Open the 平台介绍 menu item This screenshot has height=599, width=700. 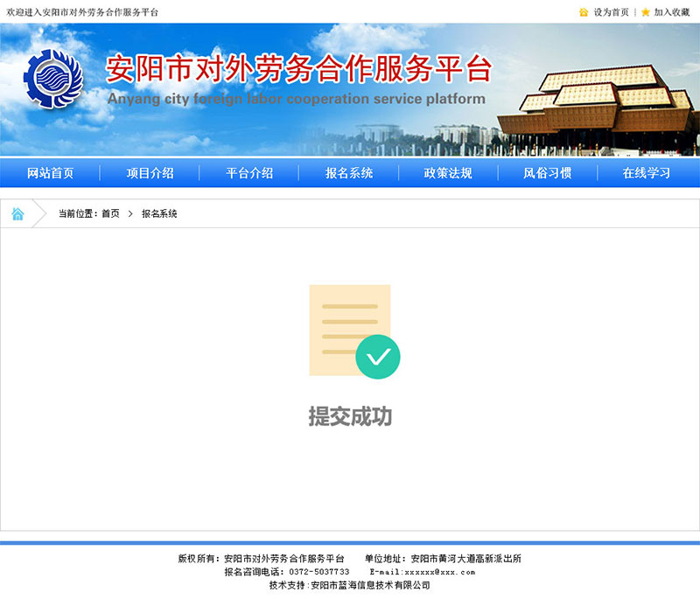(249, 173)
